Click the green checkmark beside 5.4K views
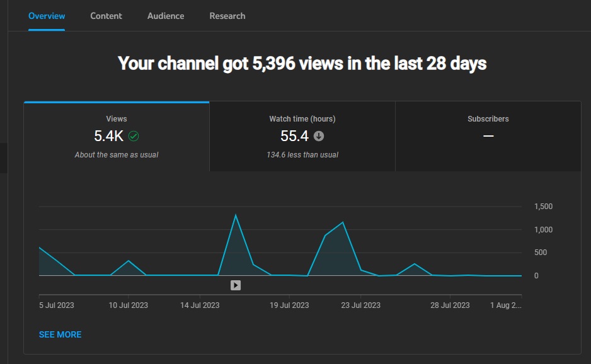591x364 pixels. tap(134, 136)
